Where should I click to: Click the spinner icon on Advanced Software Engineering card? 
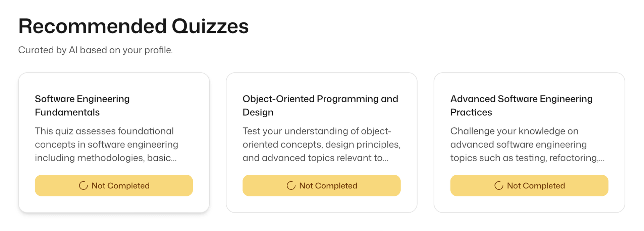click(499, 186)
